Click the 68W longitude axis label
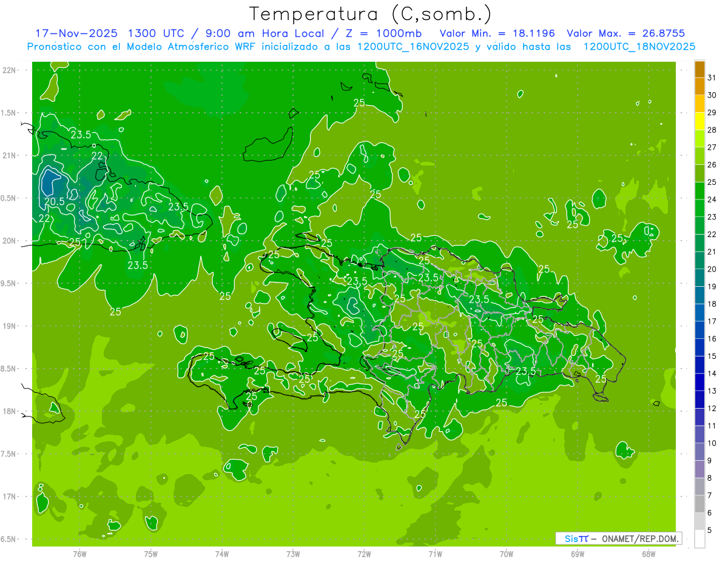728x562 pixels. coord(648,554)
